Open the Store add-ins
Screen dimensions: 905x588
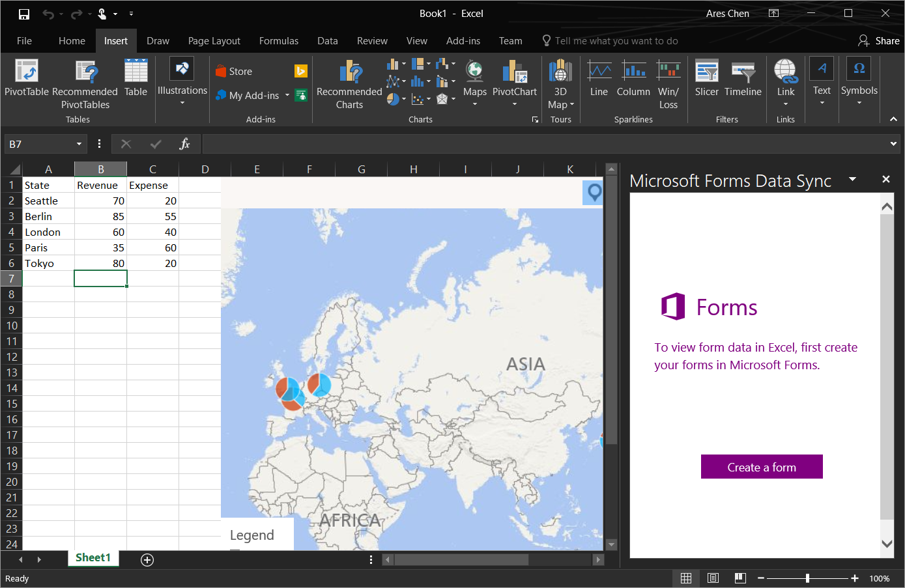pyautogui.click(x=235, y=72)
